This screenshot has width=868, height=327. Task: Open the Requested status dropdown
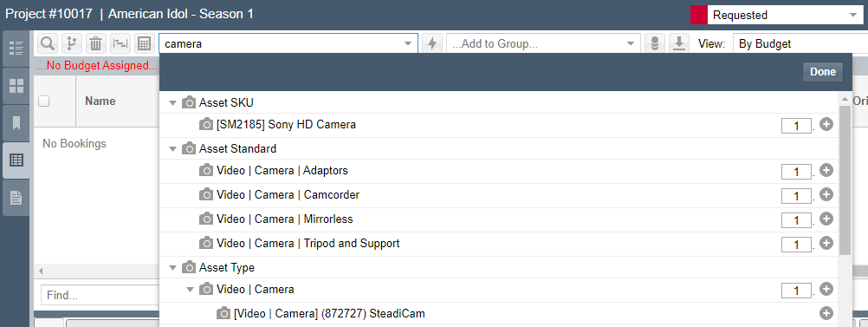(x=784, y=15)
